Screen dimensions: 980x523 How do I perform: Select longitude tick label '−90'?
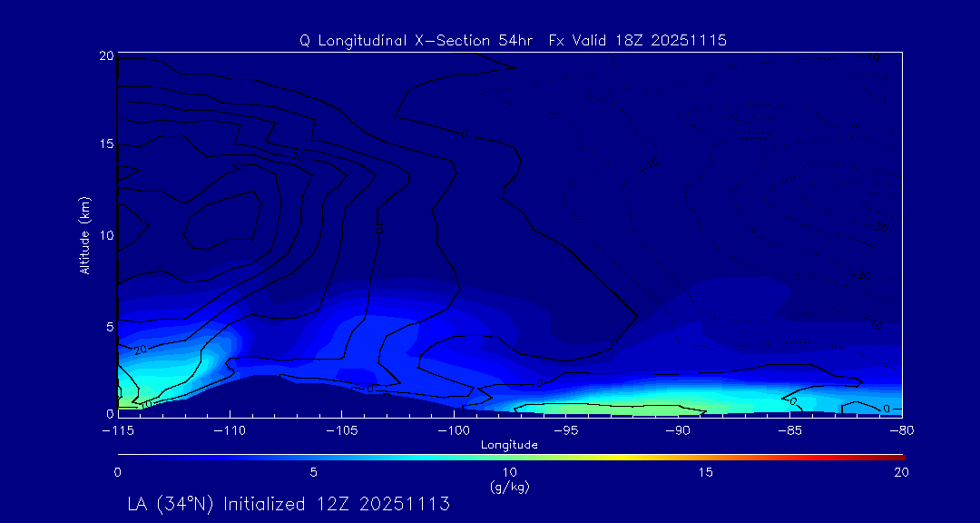click(x=678, y=430)
